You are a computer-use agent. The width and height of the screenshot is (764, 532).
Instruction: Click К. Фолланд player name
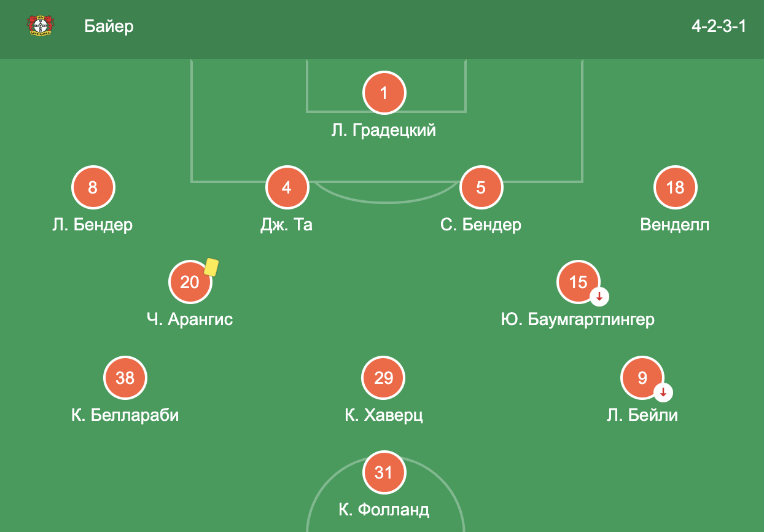coord(384,510)
